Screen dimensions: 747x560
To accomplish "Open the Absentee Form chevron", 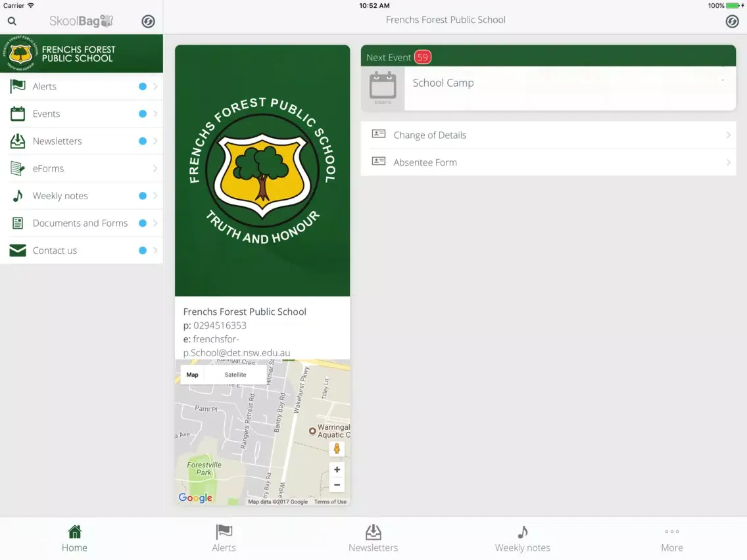I will pos(729,162).
